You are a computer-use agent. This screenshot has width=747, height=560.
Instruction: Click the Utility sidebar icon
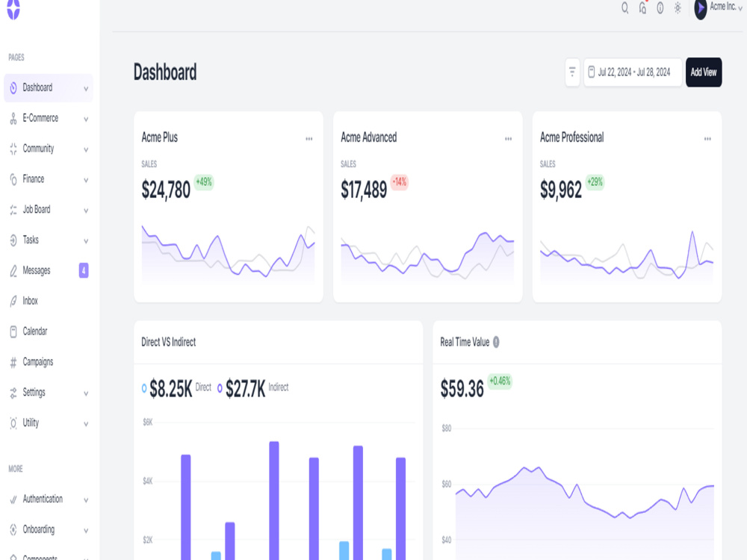click(x=13, y=423)
